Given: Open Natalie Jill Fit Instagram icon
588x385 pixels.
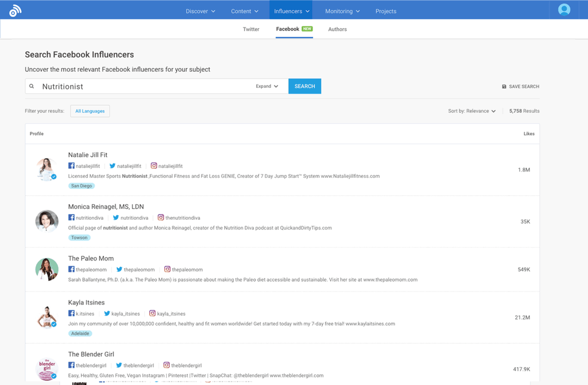Looking at the screenshot, I should tap(154, 165).
